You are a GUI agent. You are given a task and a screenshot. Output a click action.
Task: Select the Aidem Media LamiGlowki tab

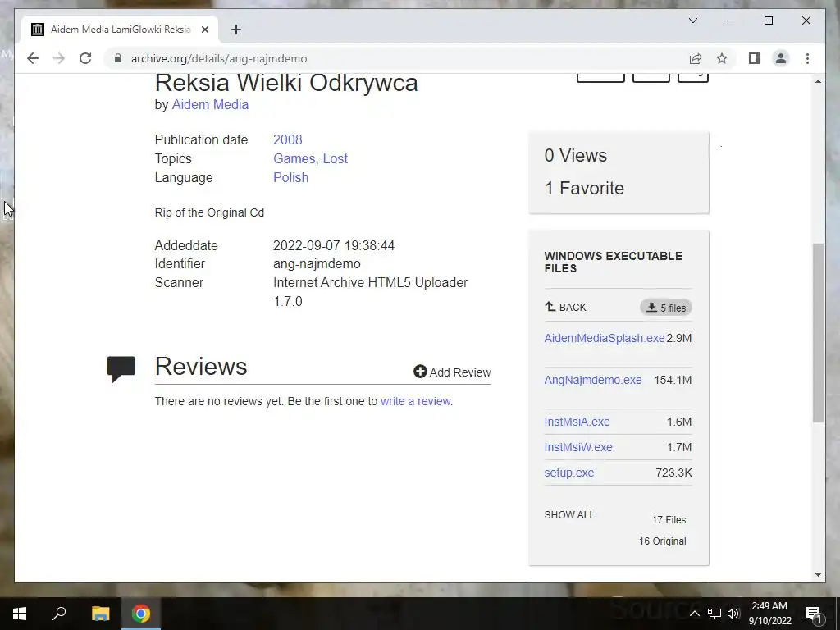pos(120,30)
